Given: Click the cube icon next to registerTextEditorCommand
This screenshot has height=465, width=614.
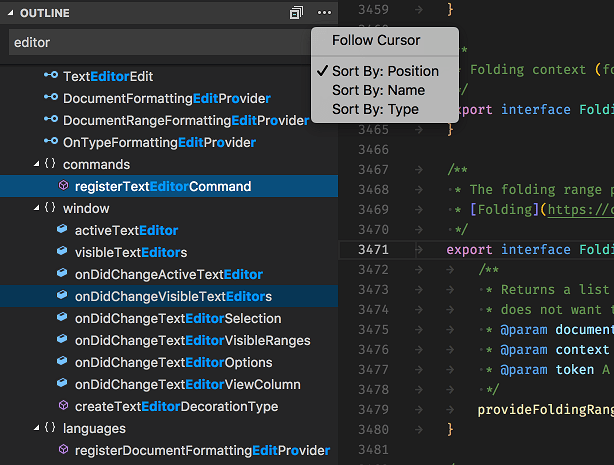Looking at the screenshot, I should click(62, 186).
